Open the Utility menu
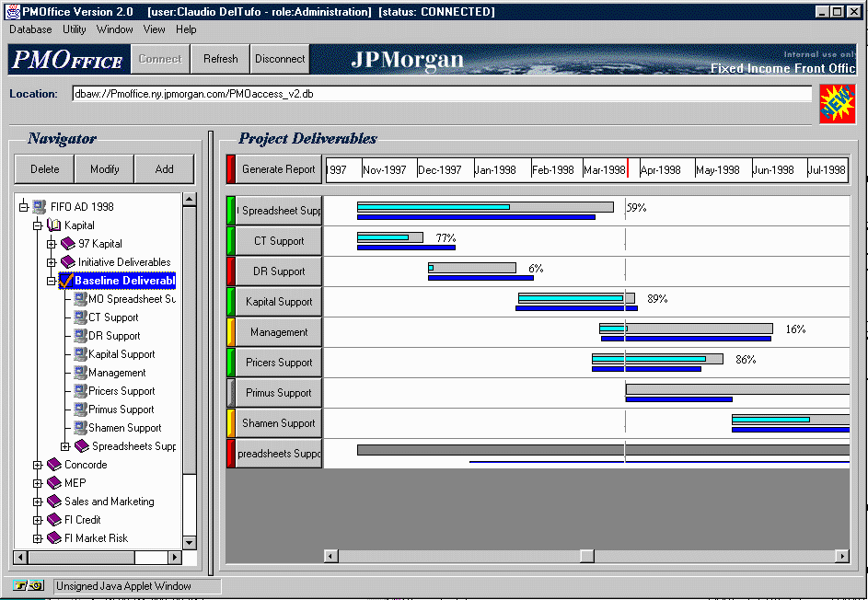Screen dimensions: 868x600 pos(75,29)
